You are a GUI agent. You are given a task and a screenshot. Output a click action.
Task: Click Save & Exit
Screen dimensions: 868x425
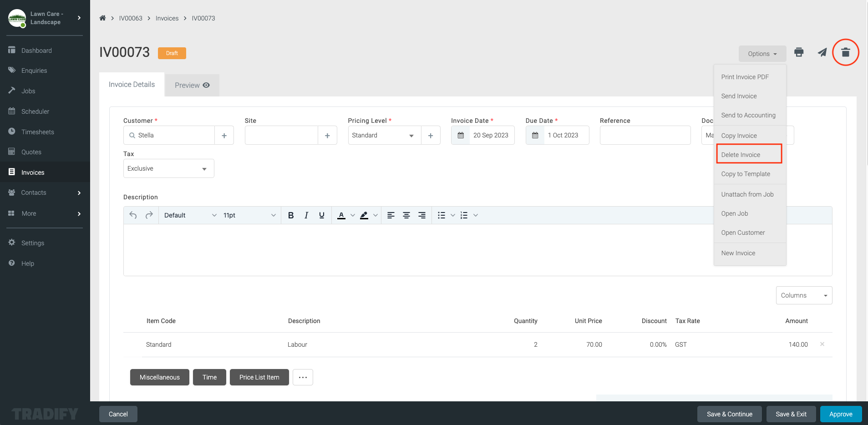791,414
